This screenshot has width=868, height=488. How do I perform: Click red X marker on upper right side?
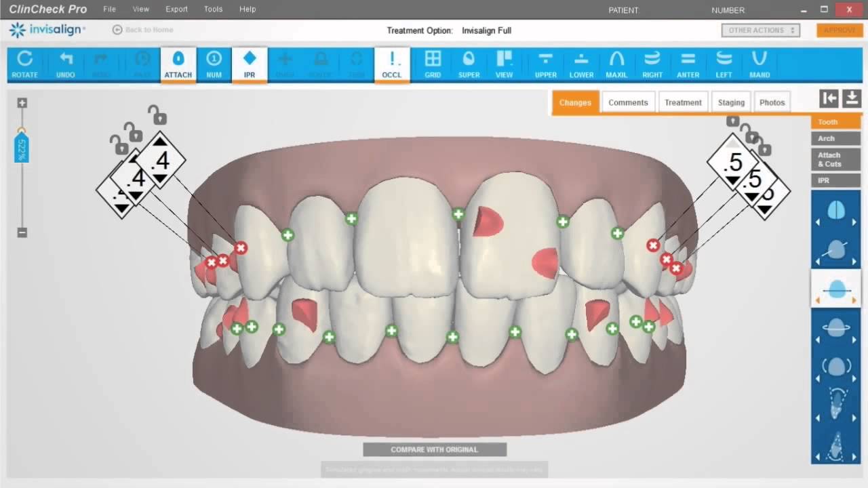click(x=653, y=245)
